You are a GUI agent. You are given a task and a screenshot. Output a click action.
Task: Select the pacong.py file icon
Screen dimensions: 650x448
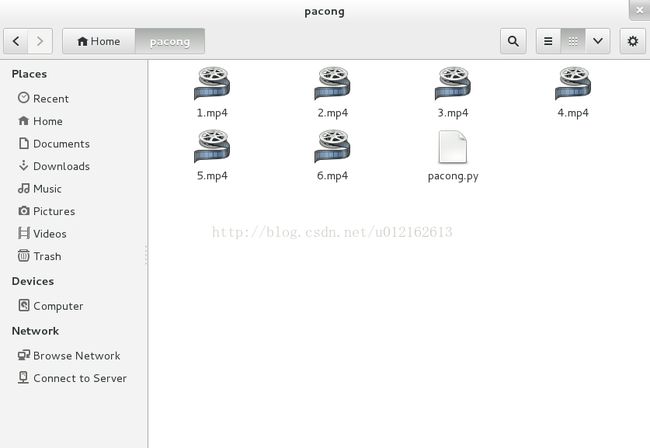click(453, 147)
